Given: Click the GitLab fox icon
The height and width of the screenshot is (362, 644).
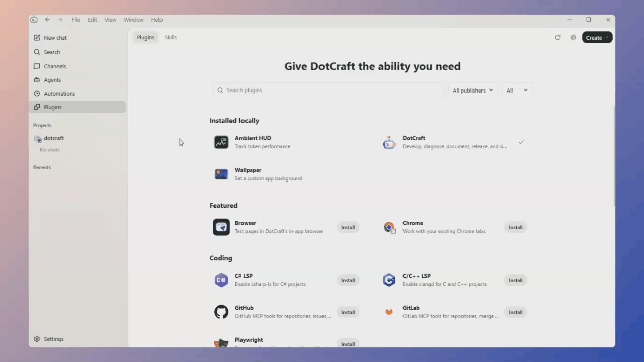Looking at the screenshot, I should [389, 312].
